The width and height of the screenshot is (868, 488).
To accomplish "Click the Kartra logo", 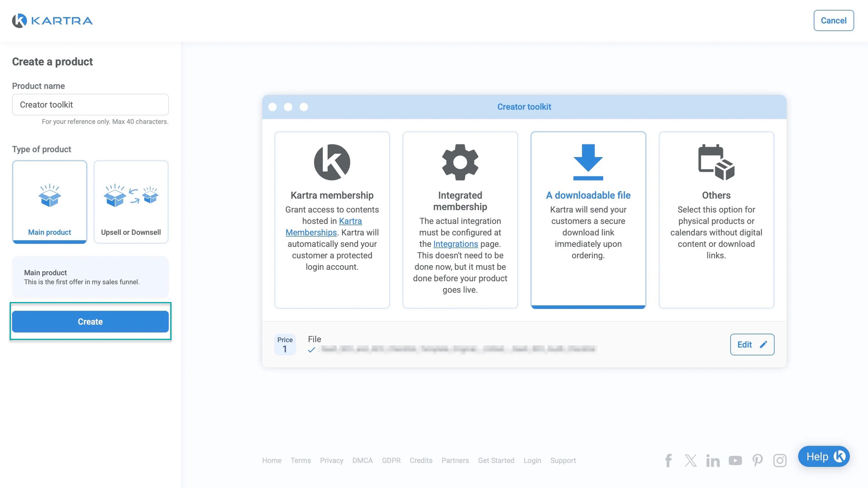I will (x=52, y=21).
